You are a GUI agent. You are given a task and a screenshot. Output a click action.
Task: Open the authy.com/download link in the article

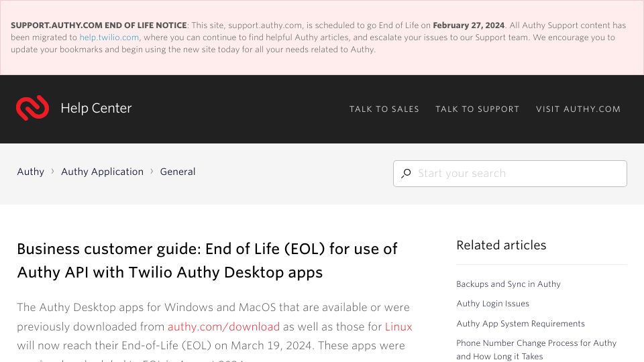(x=223, y=326)
